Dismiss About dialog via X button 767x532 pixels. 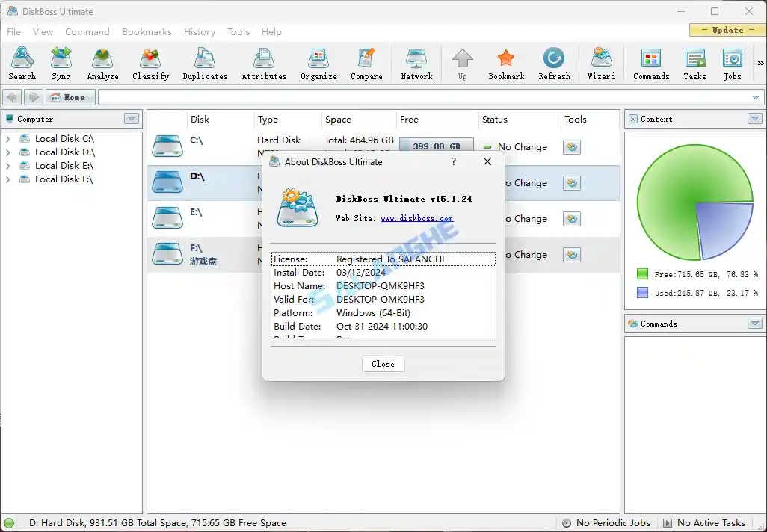(x=487, y=162)
